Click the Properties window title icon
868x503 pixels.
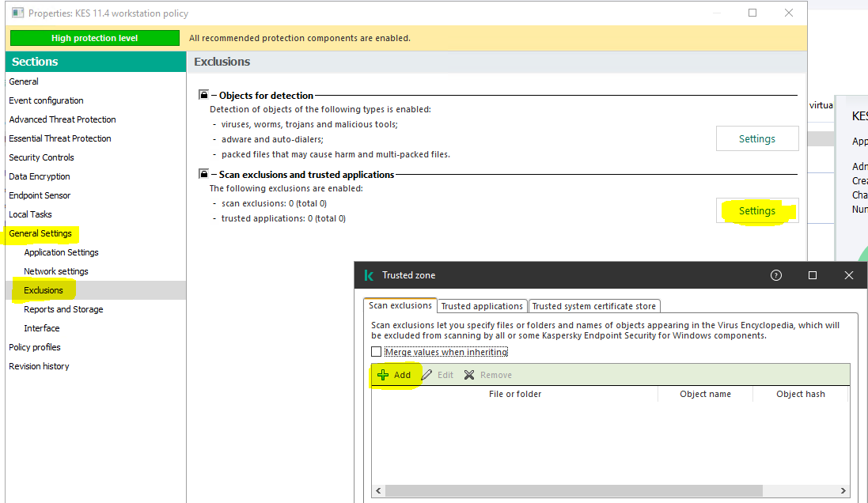pyautogui.click(x=17, y=13)
